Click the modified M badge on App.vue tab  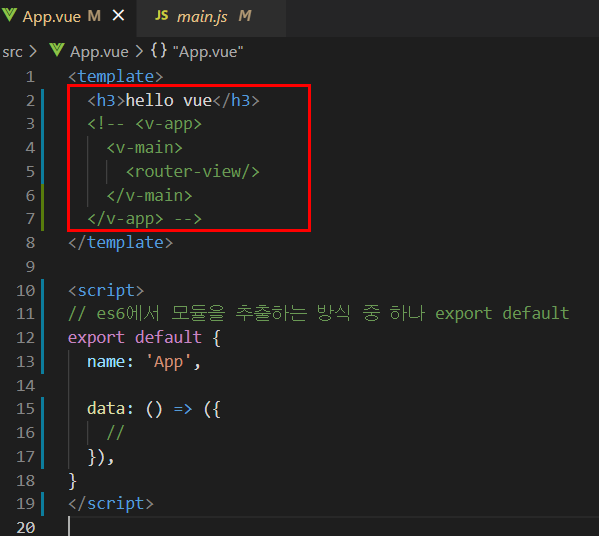tap(94, 16)
